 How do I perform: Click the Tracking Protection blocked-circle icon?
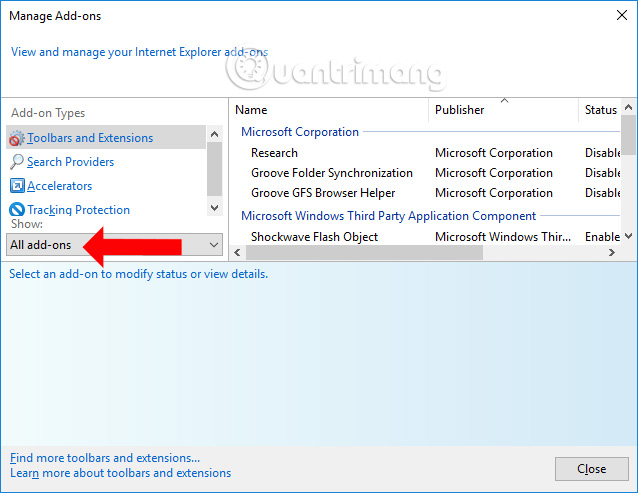point(17,209)
